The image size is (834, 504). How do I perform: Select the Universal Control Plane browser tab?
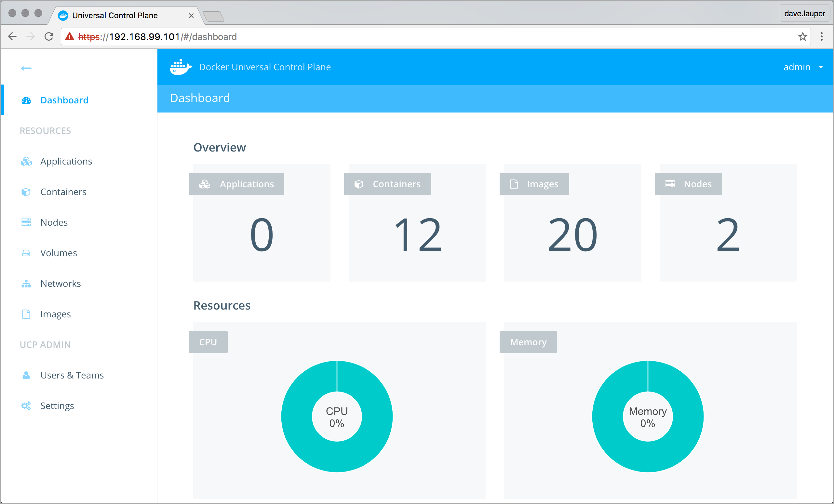click(x=115, y=16)
